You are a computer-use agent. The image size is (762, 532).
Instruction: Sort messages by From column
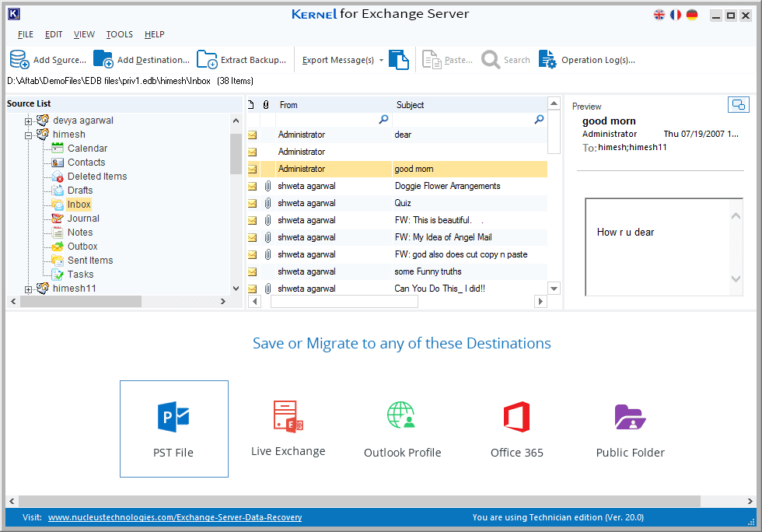288,105
